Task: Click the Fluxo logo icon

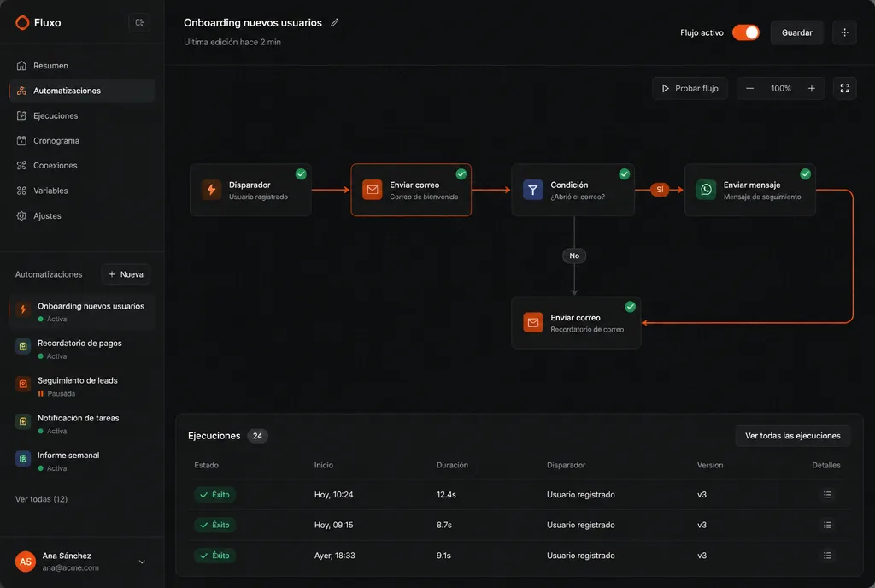Action: pos(22,23)
